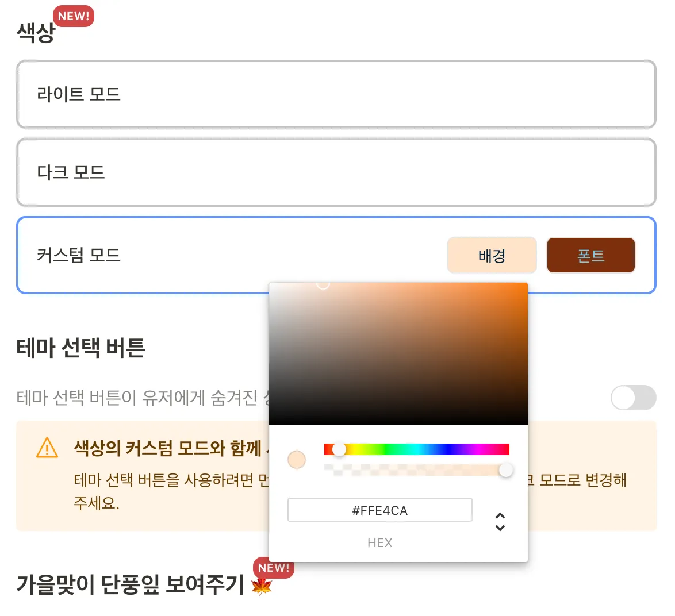Screen dimensions: 675x616
Task: Toggle the 테마 선택 버튼 switch
Action: (633, 398)
